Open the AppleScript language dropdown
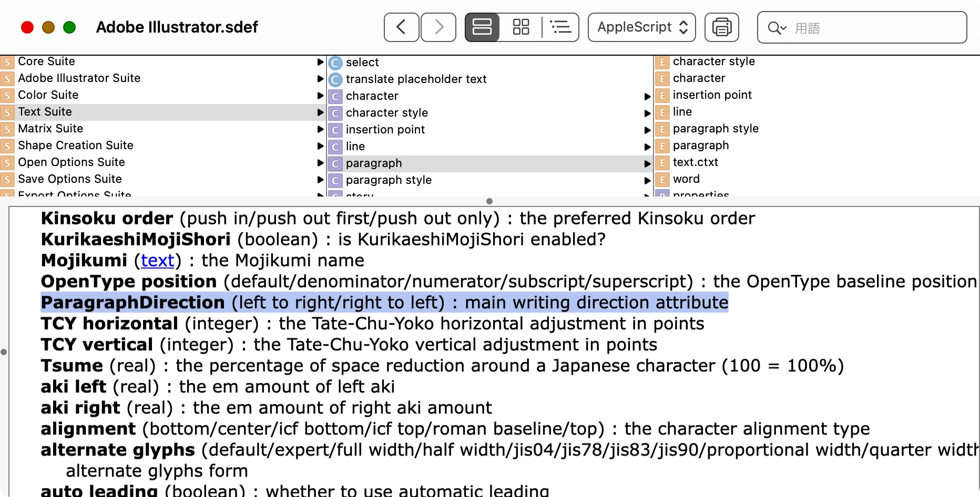The width and height of the screenshot is (980, 497). click(641, 27)
